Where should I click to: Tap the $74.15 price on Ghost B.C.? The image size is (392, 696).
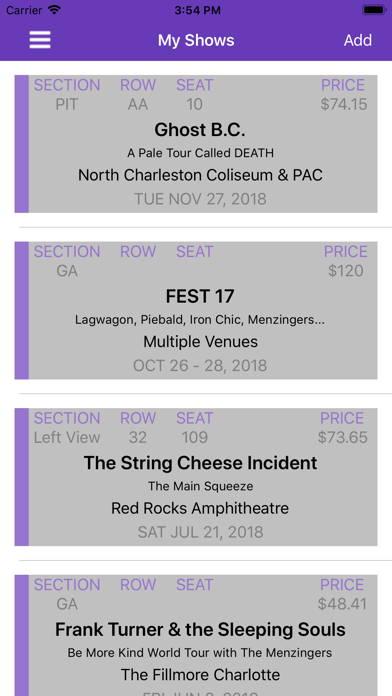[344, 104]
